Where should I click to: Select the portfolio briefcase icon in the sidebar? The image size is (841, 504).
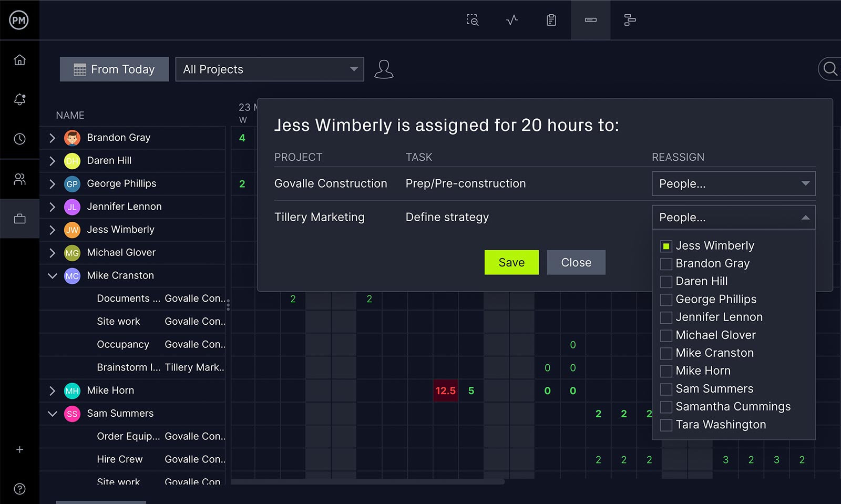(x=19, y=218)
